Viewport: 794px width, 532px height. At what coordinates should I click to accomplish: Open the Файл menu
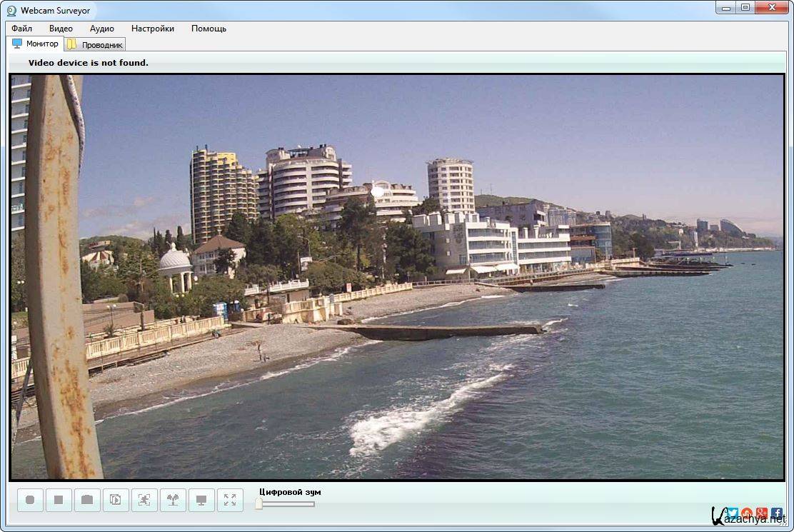[22, 29]
